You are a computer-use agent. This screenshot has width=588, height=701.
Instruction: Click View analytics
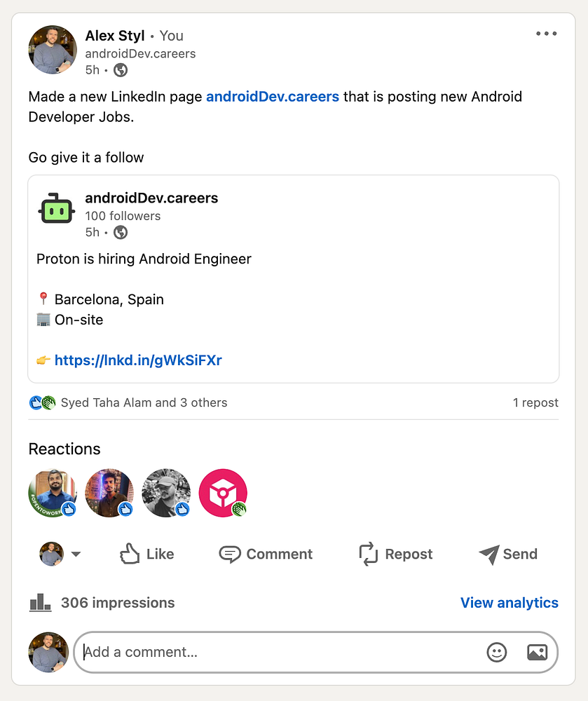click(x=509, y=603)
